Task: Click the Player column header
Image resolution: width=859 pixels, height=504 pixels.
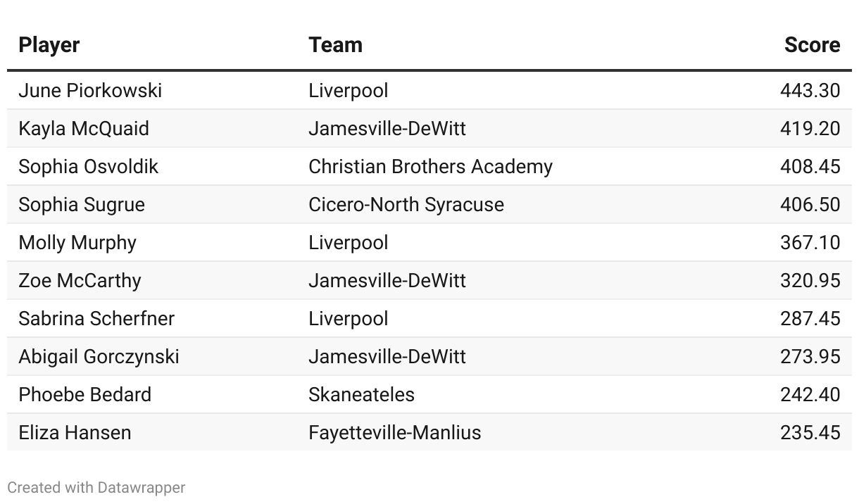Action: (x=49, y=45)
